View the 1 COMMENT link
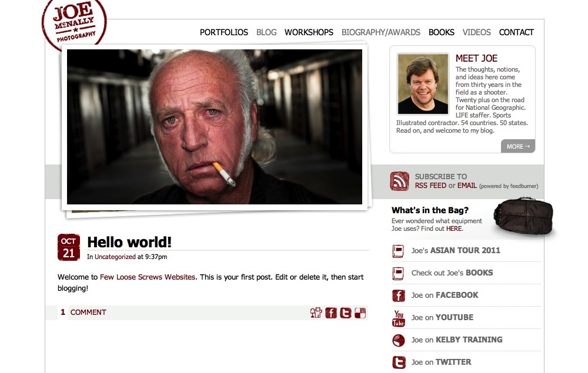 tap(83, 312)
